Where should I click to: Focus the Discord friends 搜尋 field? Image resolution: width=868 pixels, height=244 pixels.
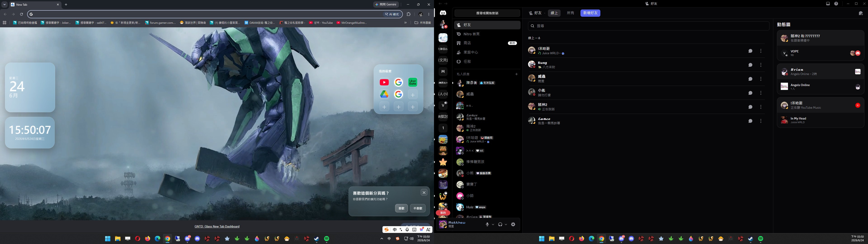649,26
